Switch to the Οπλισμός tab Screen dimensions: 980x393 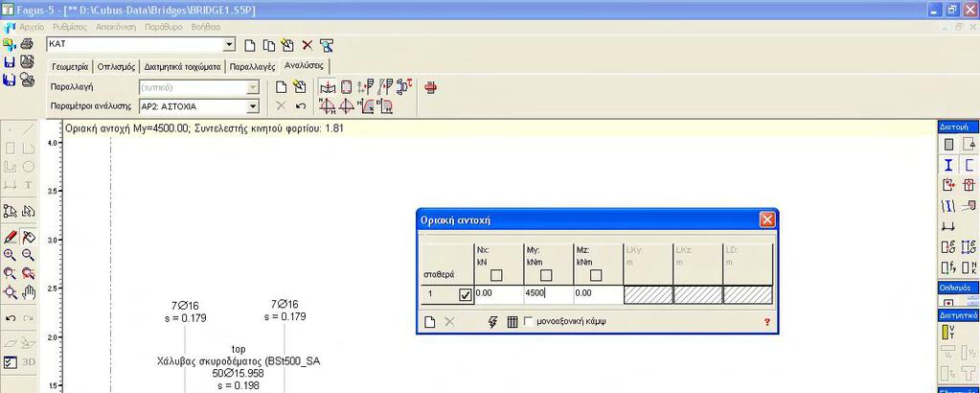[x=117, y=66]
